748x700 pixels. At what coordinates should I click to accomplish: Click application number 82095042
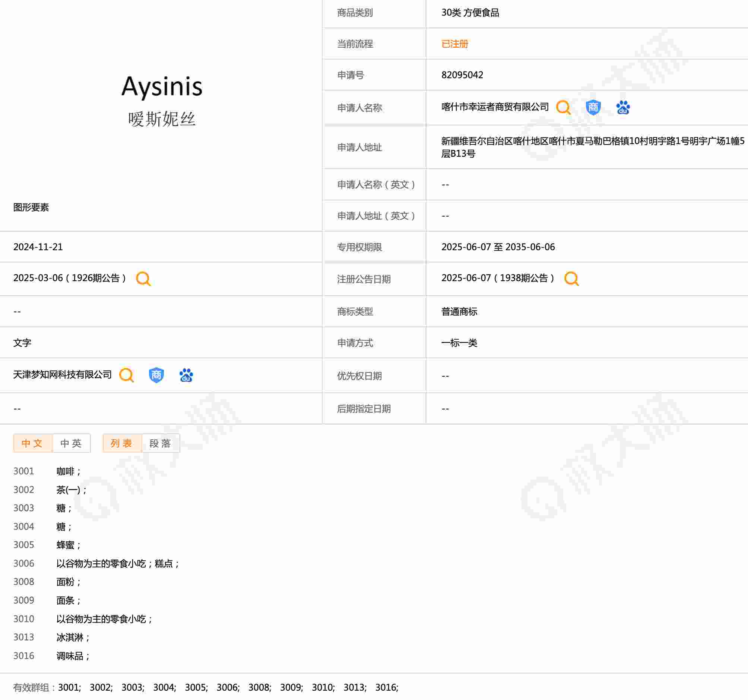tap(462, 75)
